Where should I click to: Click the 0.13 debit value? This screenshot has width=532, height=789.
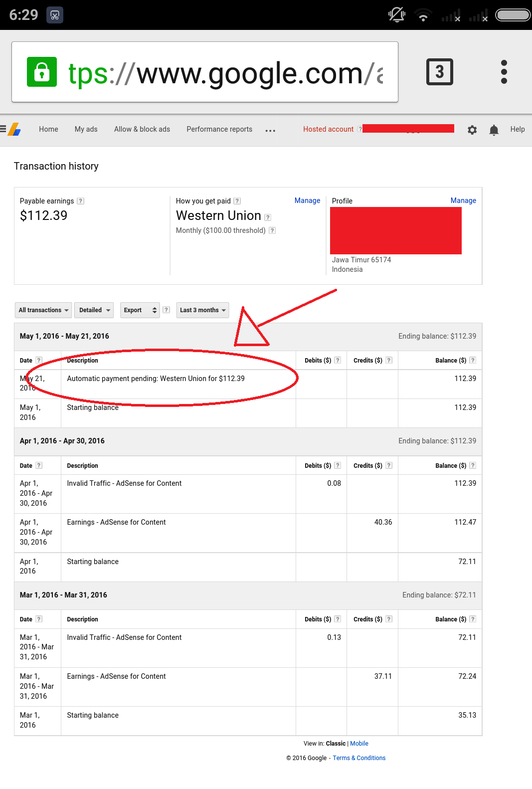click(x=334, y=637)
